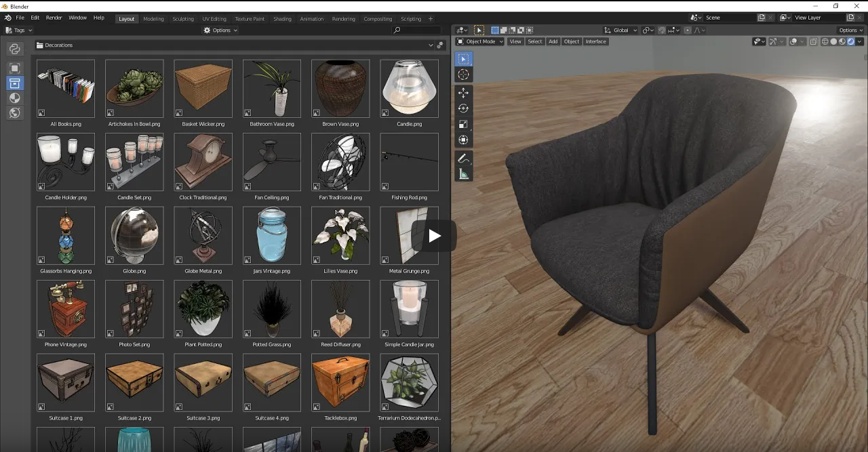The width and height of the screenshot is (868, 452).
Task: Select the Globe Metal asset thumbnail
Action: (x=203, y=236)
